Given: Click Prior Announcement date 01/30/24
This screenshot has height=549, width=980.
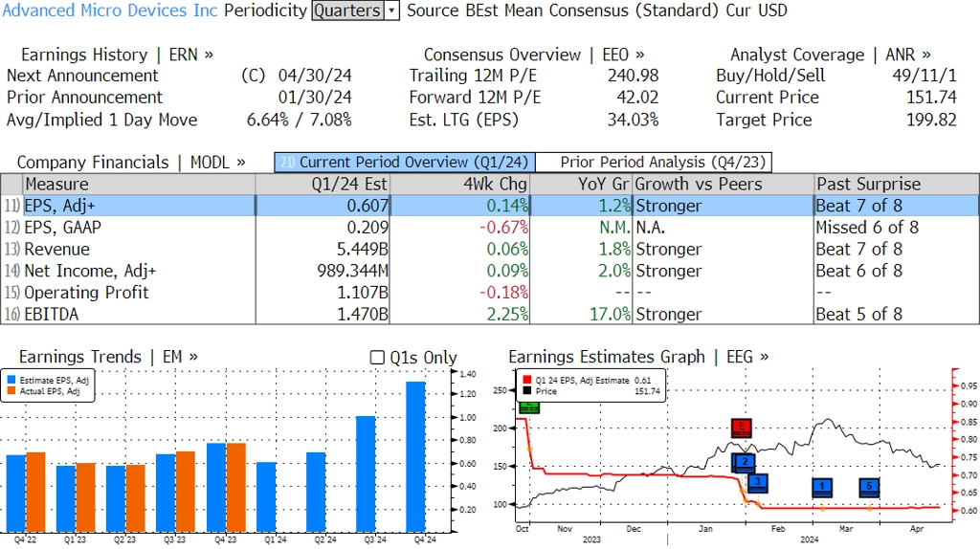Looking at the screenshot, I should click(x=315, y=98).
